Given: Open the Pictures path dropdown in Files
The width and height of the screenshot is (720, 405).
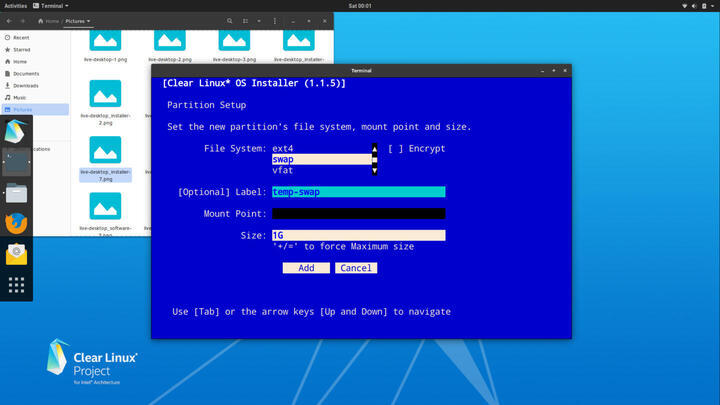Looking at the screenshot, I should [x=78, y=21].
